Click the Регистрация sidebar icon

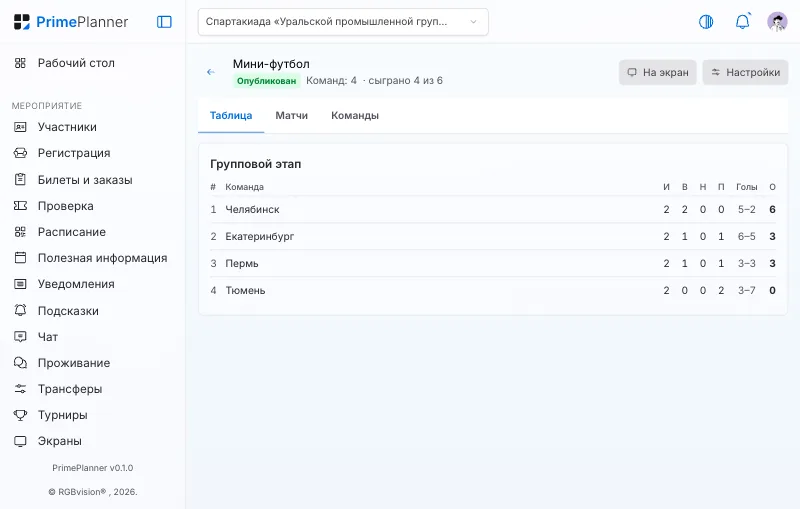click(x=20, y=153)
